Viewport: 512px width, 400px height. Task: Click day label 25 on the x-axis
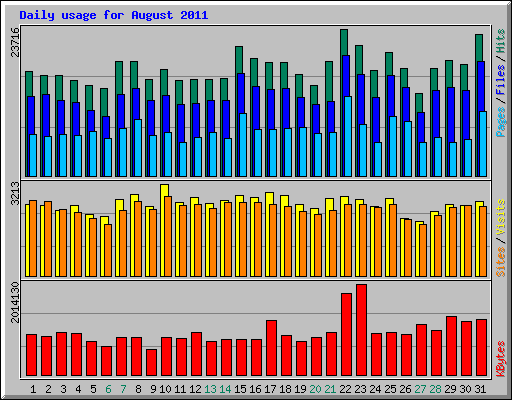click(390, 389)
